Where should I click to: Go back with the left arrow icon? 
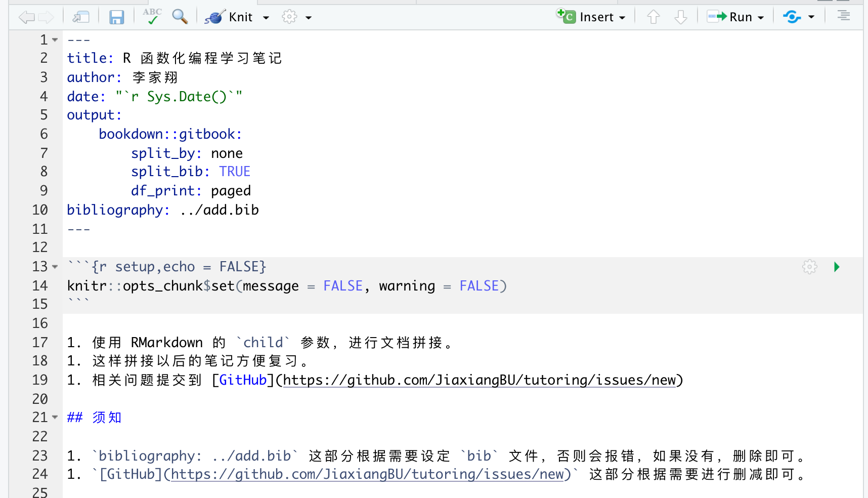click(26, 17)
